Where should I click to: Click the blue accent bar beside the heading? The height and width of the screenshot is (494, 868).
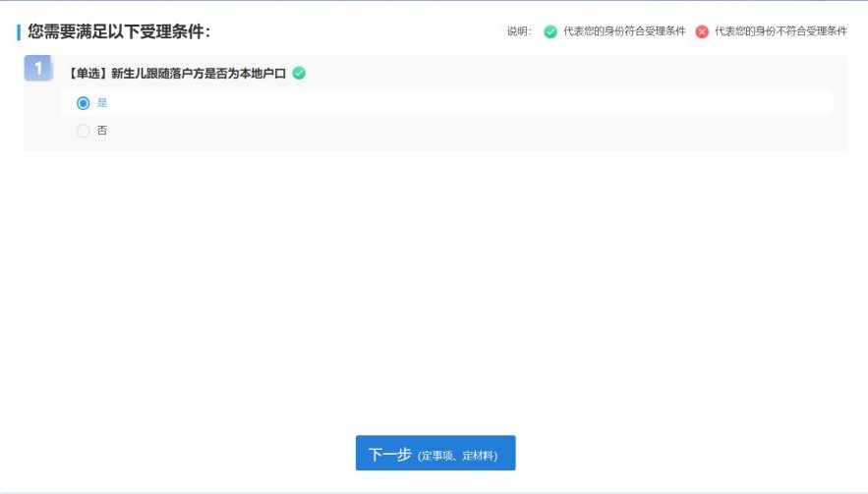coord(19,32)
